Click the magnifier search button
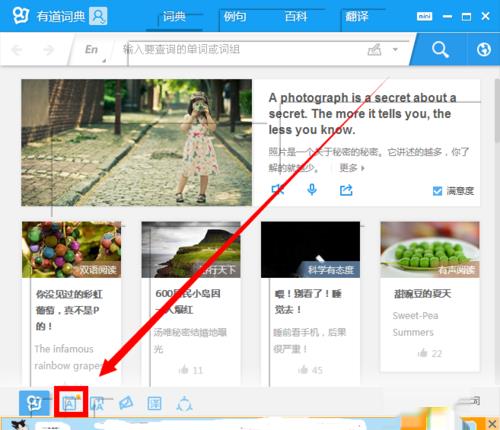Viewport: 500px width, 430px height. click(440, 50)
